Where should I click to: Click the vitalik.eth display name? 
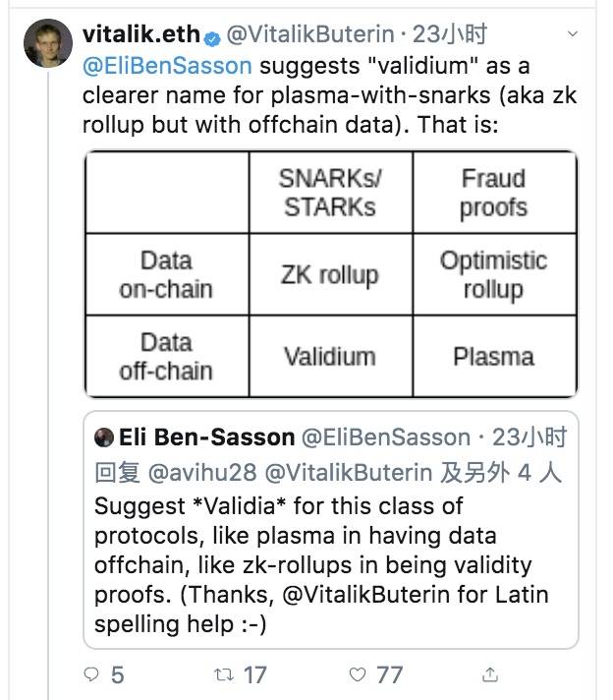pos(141,34)
